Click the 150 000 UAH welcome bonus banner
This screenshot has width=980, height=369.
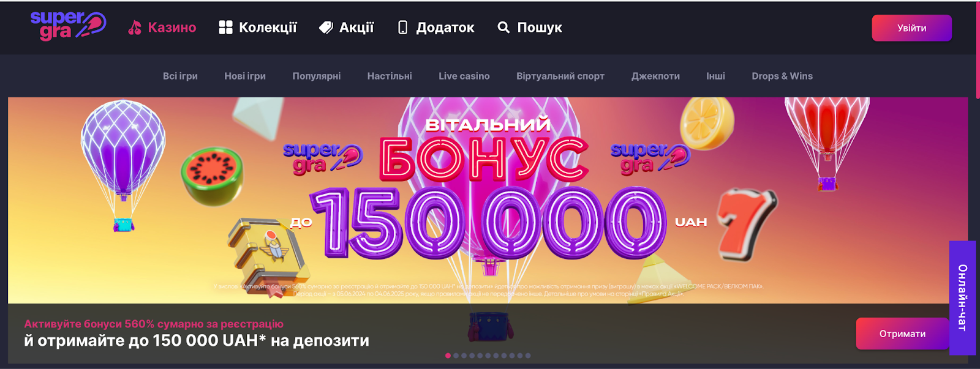[x=488, y=201]
